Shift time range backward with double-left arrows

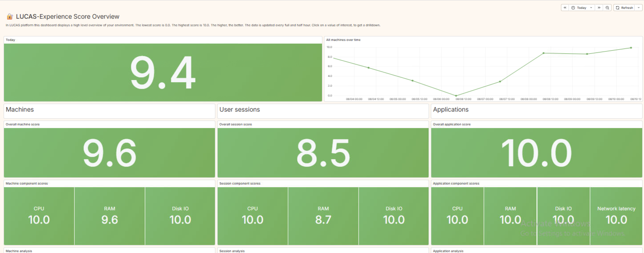pyautogui.click(x=565, y=8)
